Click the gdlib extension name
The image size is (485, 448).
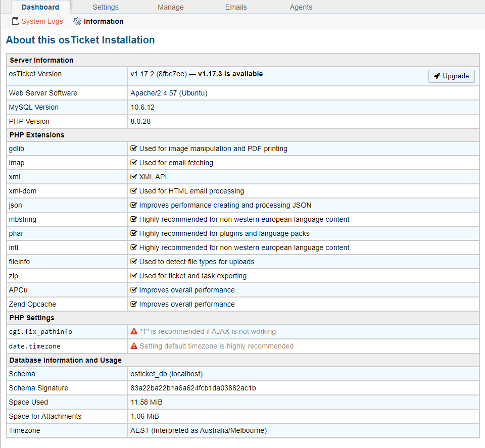pyautogui.click(x=16, y=148)
